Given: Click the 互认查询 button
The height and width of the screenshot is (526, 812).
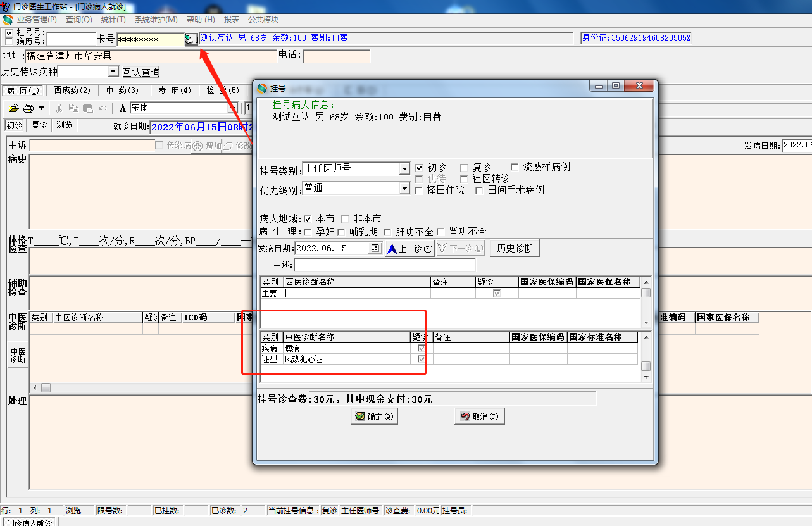Looking at the screenshot, I should pyautogui.click(x=141, y=73).
